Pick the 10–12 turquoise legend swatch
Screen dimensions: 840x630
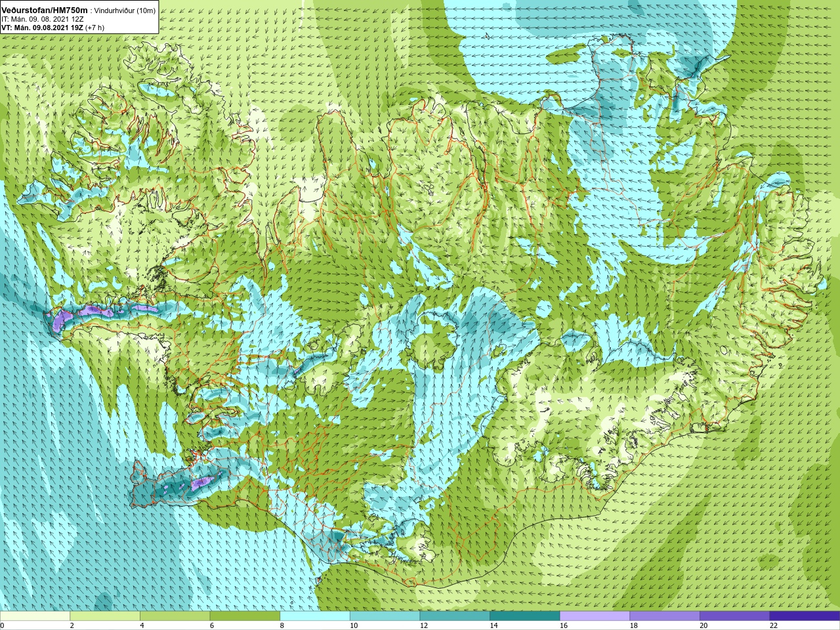(x=385, y=616)
